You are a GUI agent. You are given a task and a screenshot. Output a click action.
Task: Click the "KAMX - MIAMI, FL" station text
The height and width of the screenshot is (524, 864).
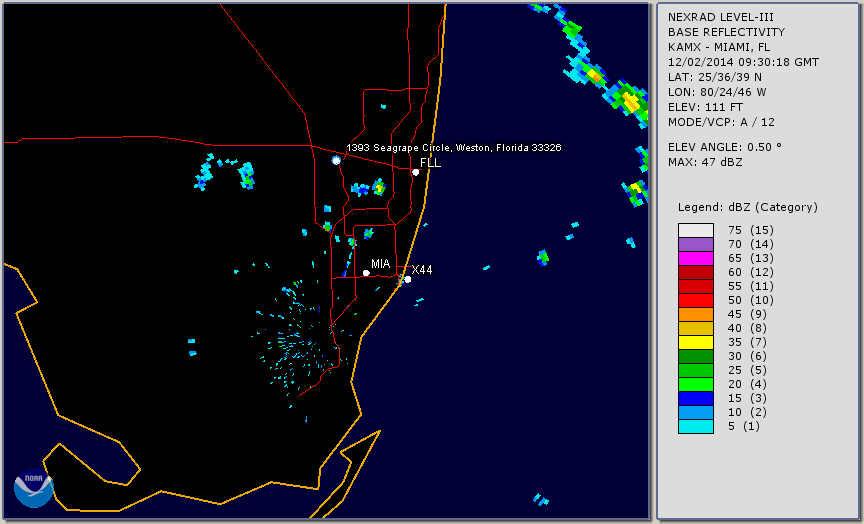tap(719, 47)
